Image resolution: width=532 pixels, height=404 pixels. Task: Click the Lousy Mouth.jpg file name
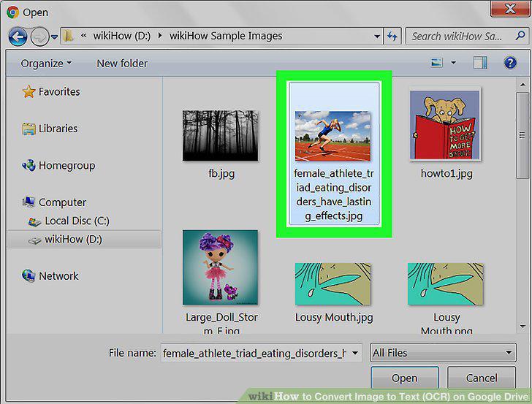pyautogui.click(x=334, y=318)
